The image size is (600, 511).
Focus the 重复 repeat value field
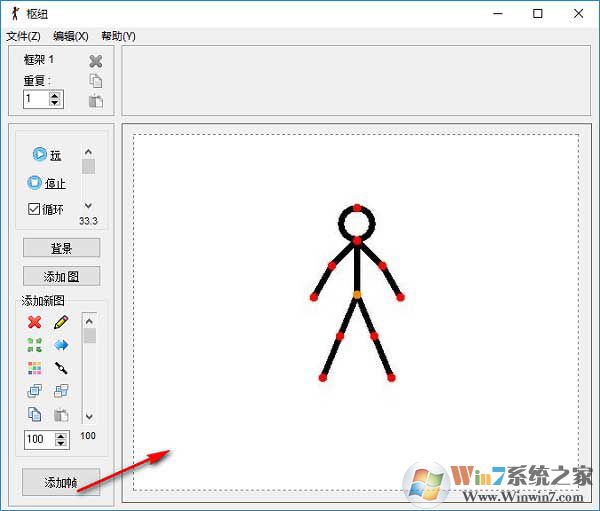pos(37,99)
